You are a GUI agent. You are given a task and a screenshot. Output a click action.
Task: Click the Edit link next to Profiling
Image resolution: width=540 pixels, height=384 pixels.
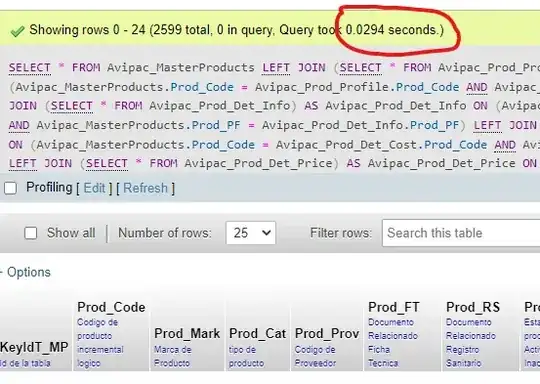pyautogui.click(x=94, y=188)
